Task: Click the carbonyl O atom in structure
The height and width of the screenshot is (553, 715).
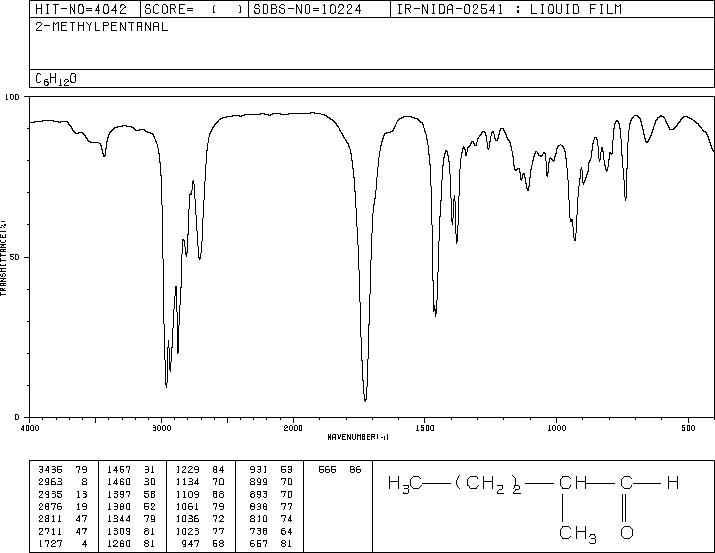Action: pos(627,532)
